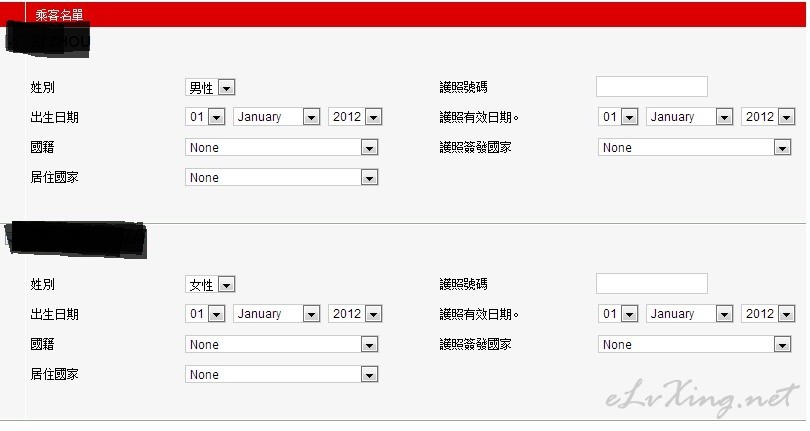This screenshot has width=810, height=431.
Task: Expand first passenger's passport expiry year dropdown
Action: (768, 117)
